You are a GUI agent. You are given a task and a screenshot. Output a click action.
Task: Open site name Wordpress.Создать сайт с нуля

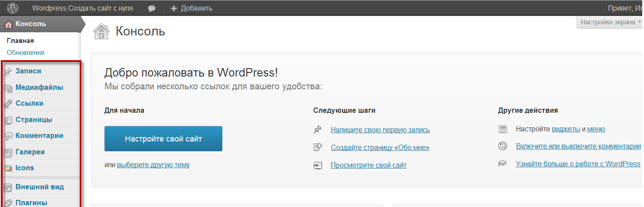(83, 8)
